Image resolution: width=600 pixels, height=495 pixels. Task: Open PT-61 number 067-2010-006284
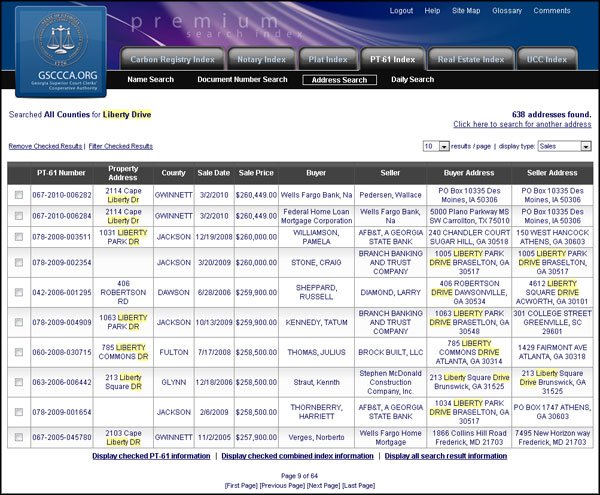pos(62,216)
